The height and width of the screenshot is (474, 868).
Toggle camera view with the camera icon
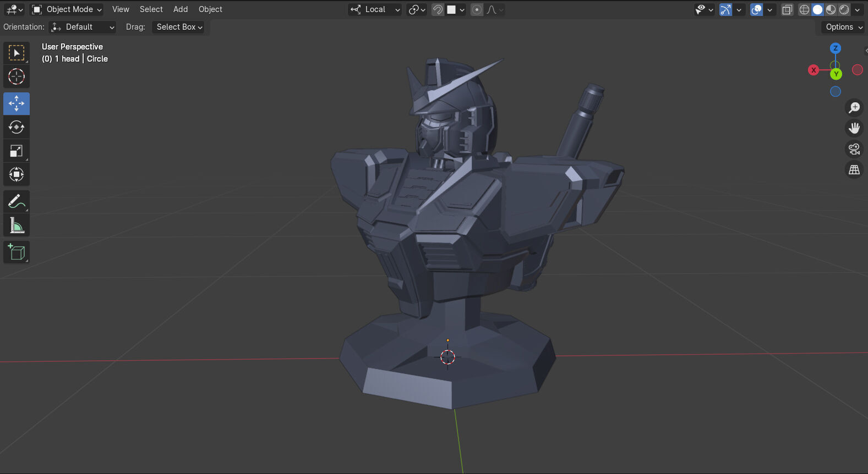[x=854, y=149]
